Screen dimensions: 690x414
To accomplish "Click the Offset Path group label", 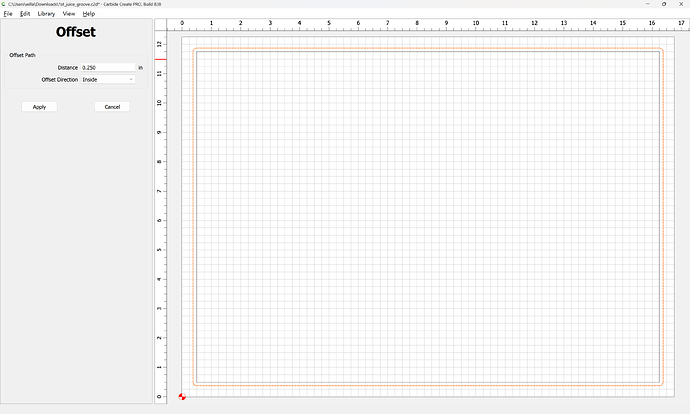I will (x=23, y=55).
